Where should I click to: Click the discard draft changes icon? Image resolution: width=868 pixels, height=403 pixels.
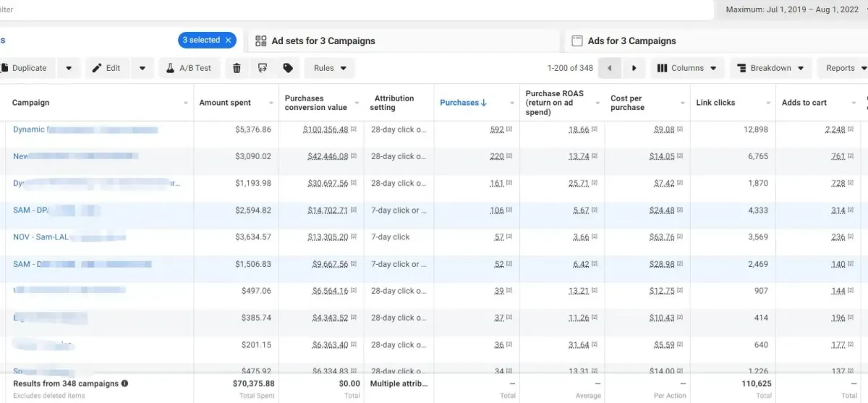pos(262,68)
